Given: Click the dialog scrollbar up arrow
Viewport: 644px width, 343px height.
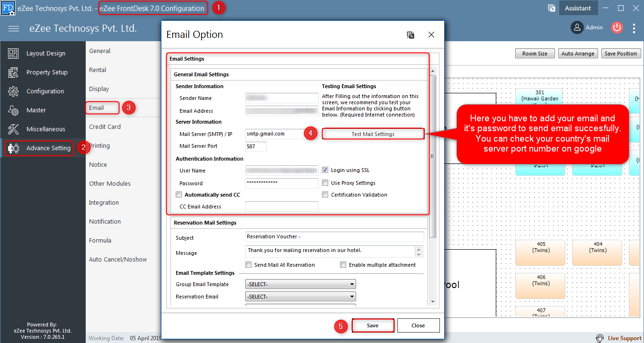Looking at the screenshot, I should tap(433, 72).
